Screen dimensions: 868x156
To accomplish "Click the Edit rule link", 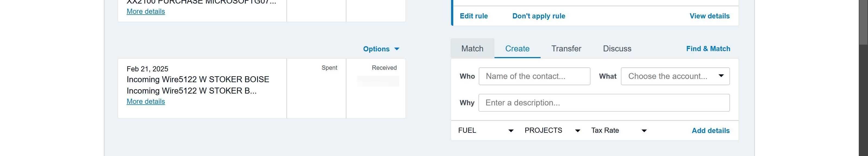I will pyautogui.click(x=473, y=16).
